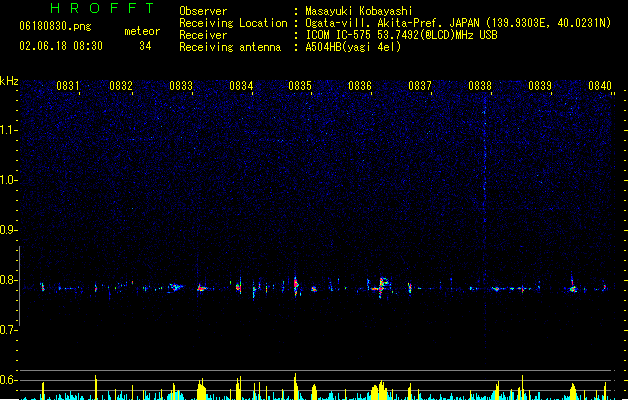This screenshot has width=629, height=400.
Task: Click the 0837 time marker
Action: (420, 86)
